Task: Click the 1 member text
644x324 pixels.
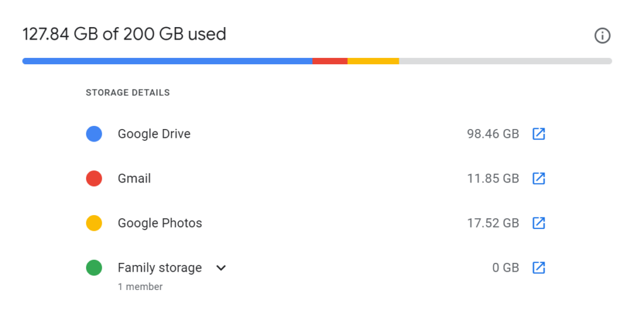Action: 140,287
